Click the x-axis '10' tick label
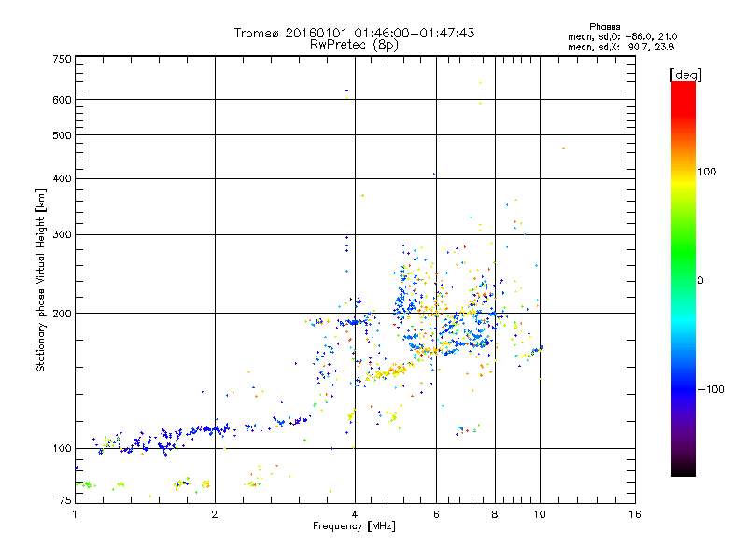 [x=540, y=514]
